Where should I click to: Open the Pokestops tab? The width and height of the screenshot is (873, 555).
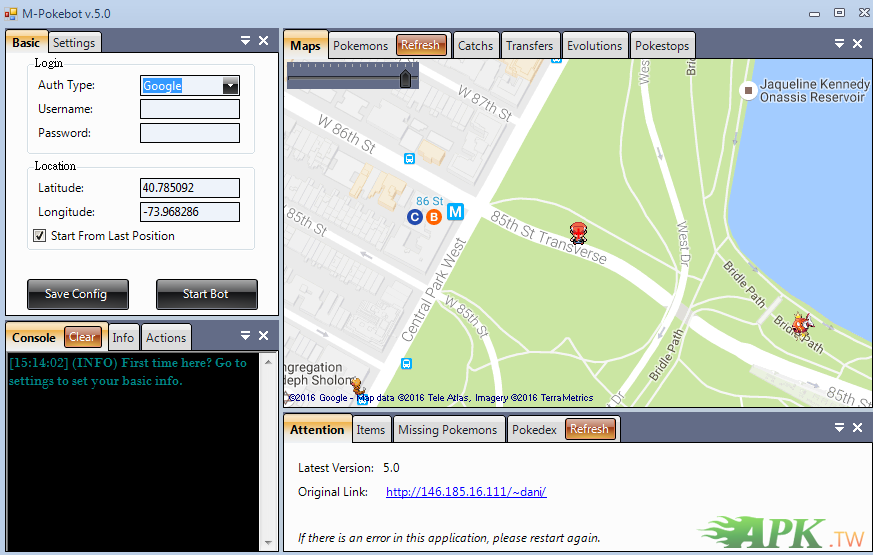(661, 45)
